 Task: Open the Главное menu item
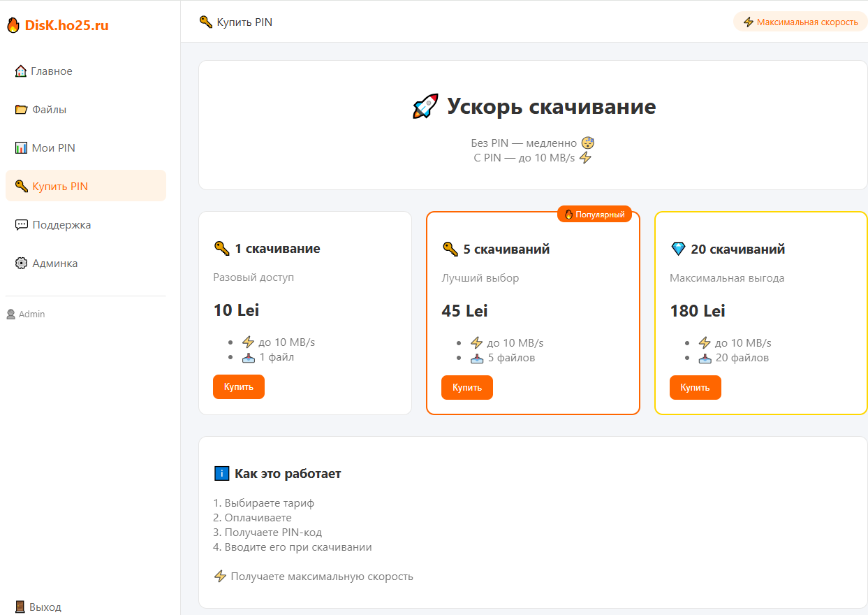[52, 71]
